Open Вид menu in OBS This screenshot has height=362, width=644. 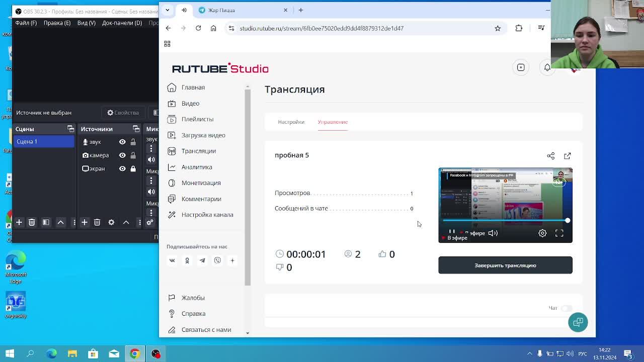point(86,23)
